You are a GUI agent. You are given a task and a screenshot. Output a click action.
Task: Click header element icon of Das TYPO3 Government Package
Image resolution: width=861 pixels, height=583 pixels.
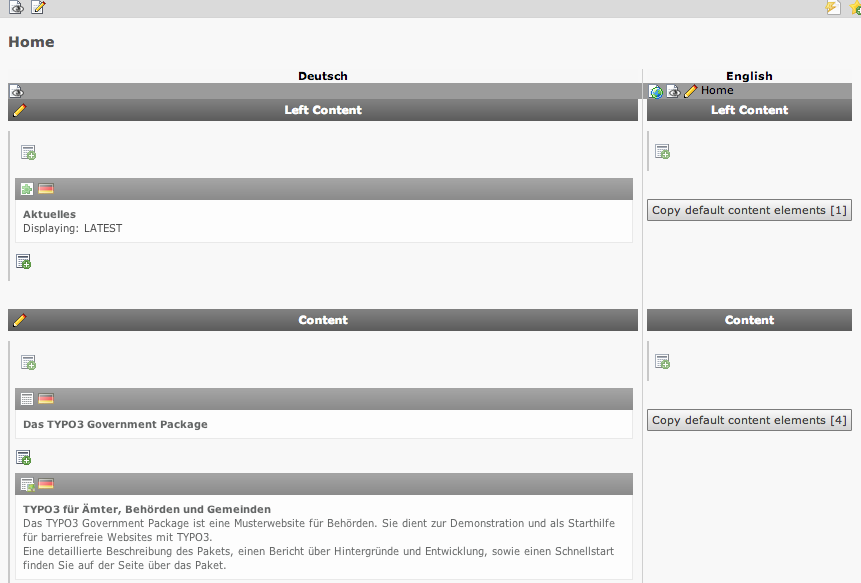[x=26, y=399]
